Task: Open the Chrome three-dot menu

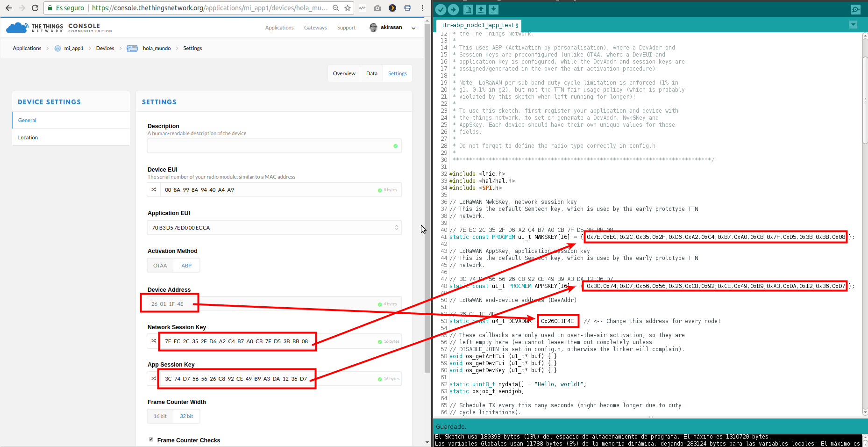Action: pos(422,8)
